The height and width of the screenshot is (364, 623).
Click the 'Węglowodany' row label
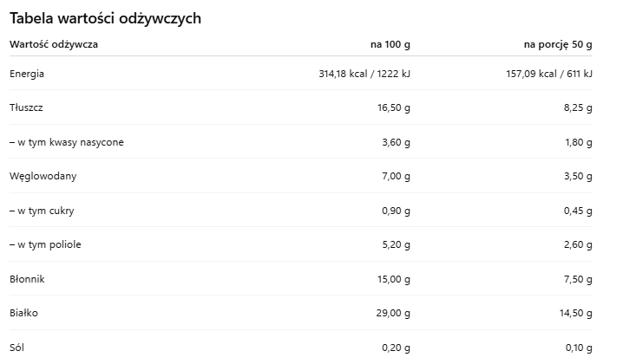click(43, 177)
